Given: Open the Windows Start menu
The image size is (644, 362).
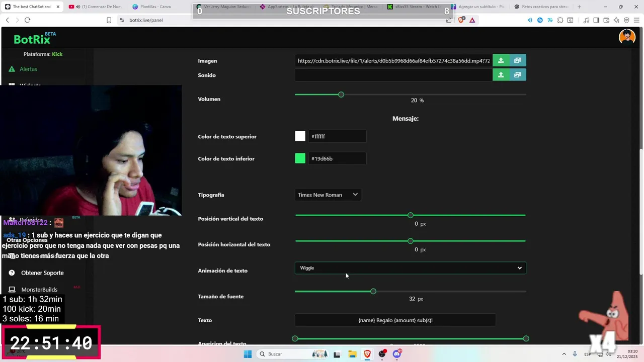Looking at the screenshot, I should pyautogui.click(x=248, y=354).
